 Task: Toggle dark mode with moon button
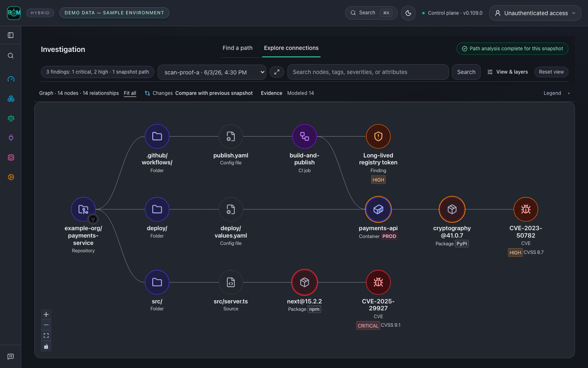tap(408, 13)
